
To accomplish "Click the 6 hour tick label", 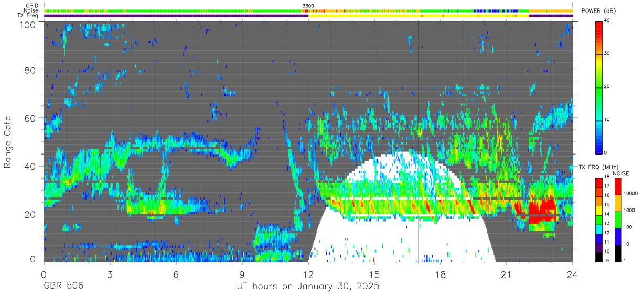I will point(176,274).
